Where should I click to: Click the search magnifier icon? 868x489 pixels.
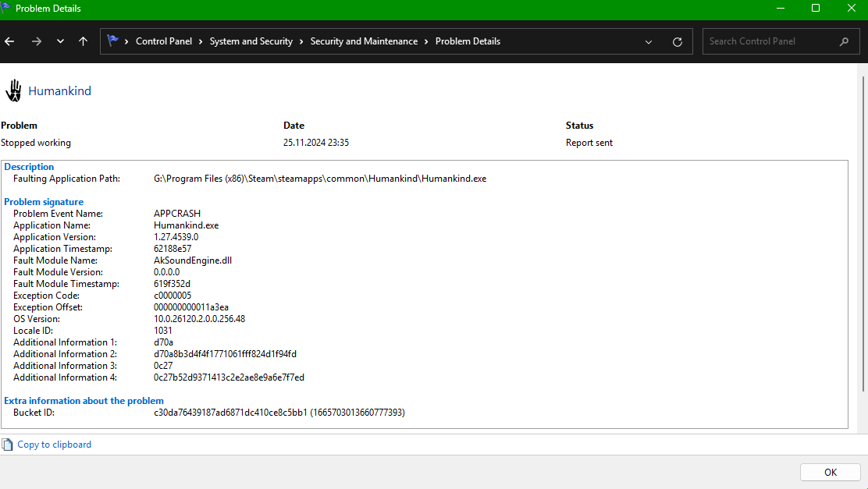[x=844, y=41]
